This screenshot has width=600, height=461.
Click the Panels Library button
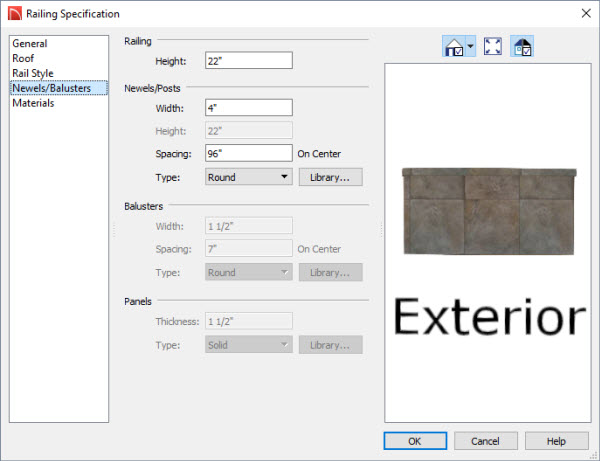pos(331,345)
